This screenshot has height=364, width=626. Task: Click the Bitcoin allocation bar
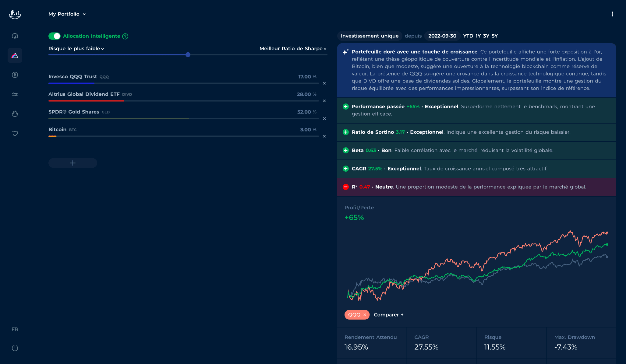[x=183, y=136]
